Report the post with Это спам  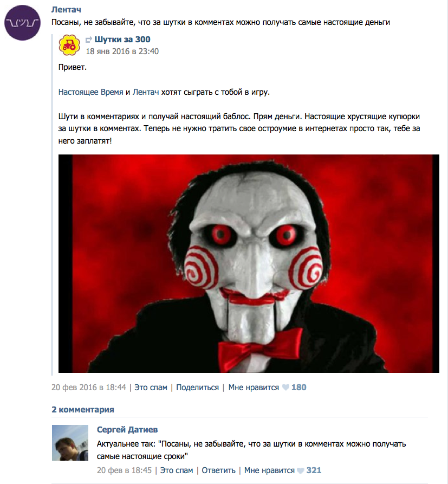(x=151, y=388)
